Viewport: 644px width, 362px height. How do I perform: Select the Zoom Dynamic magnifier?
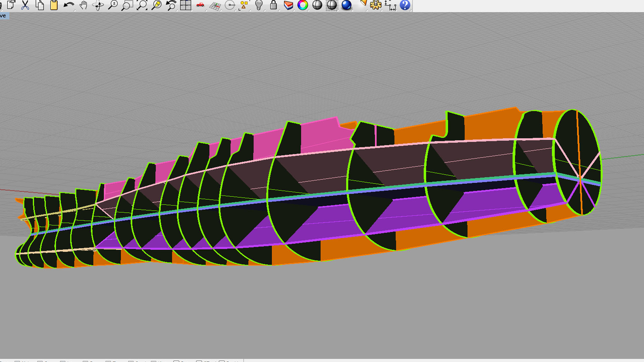point(113,5)
